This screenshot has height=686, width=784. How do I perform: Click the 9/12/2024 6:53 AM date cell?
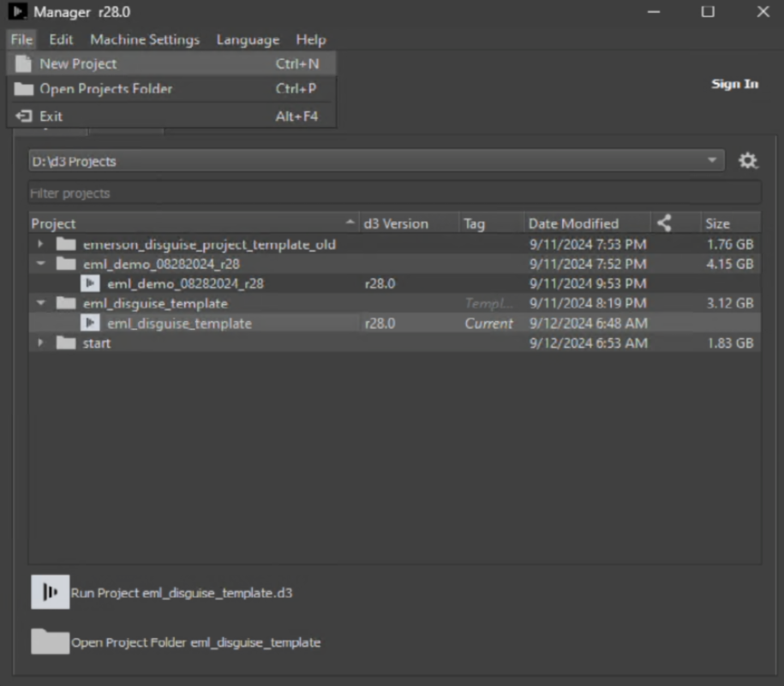click(588, 343)
